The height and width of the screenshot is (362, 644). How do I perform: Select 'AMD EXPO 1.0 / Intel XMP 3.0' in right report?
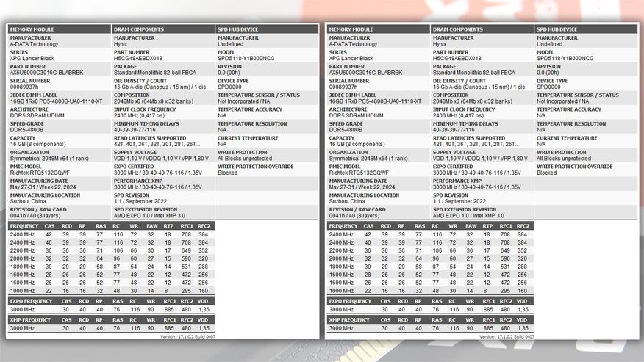(468, 215)
